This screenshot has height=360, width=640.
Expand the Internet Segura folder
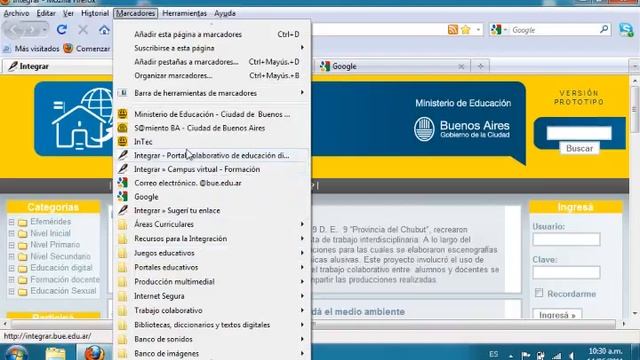(212, 296)
